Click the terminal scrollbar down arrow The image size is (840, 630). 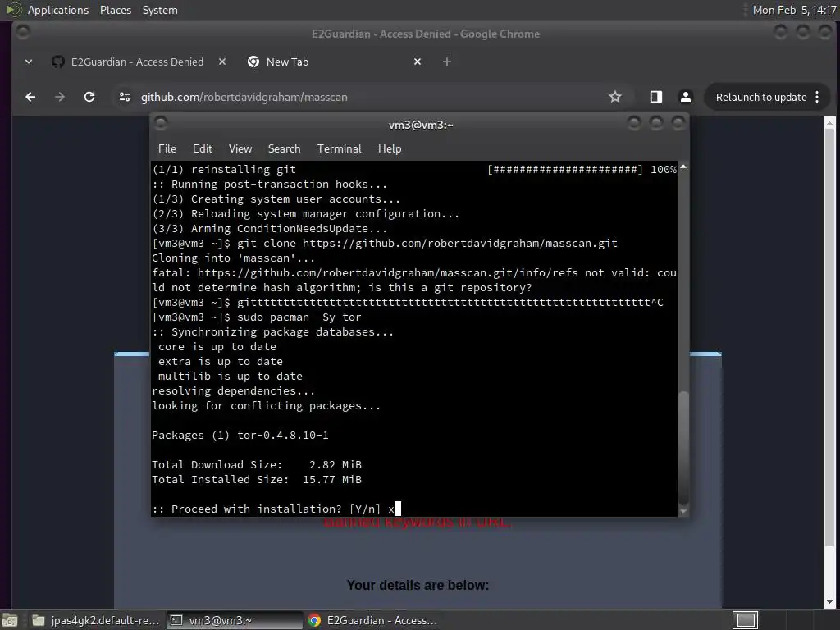coord(683,512)
